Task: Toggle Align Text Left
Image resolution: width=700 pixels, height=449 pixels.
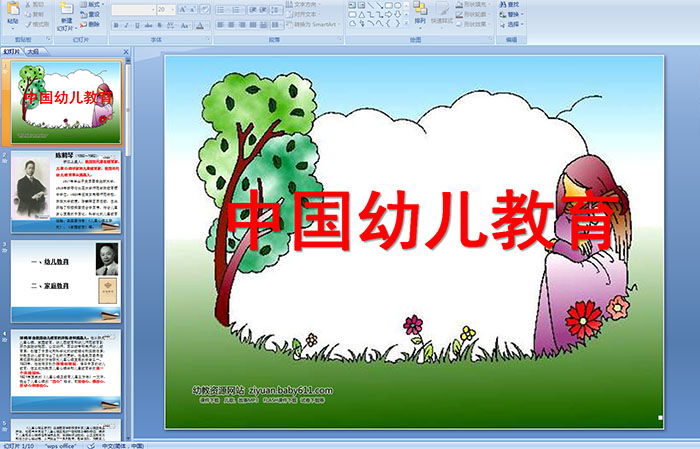Action: click(x=221, y=25)
